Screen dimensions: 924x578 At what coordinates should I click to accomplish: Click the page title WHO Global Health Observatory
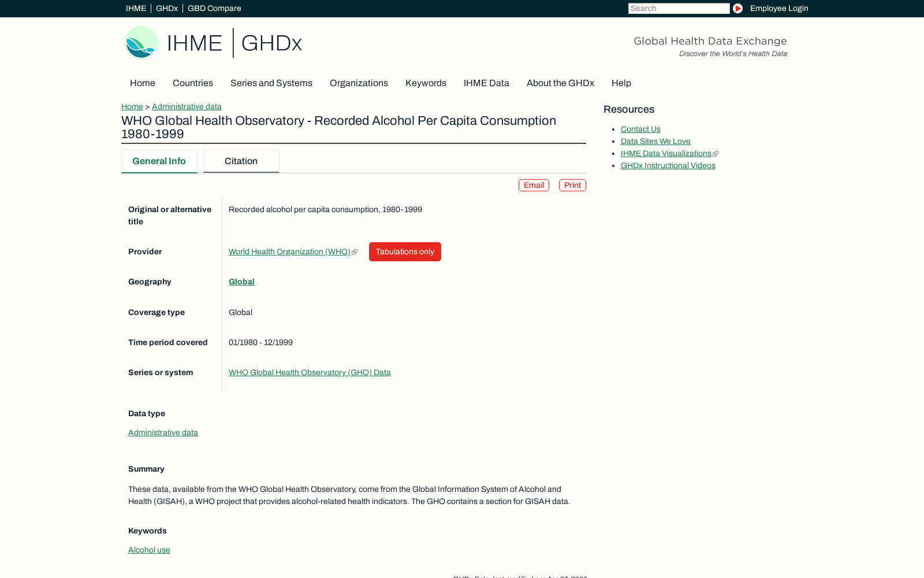[338, 127]
